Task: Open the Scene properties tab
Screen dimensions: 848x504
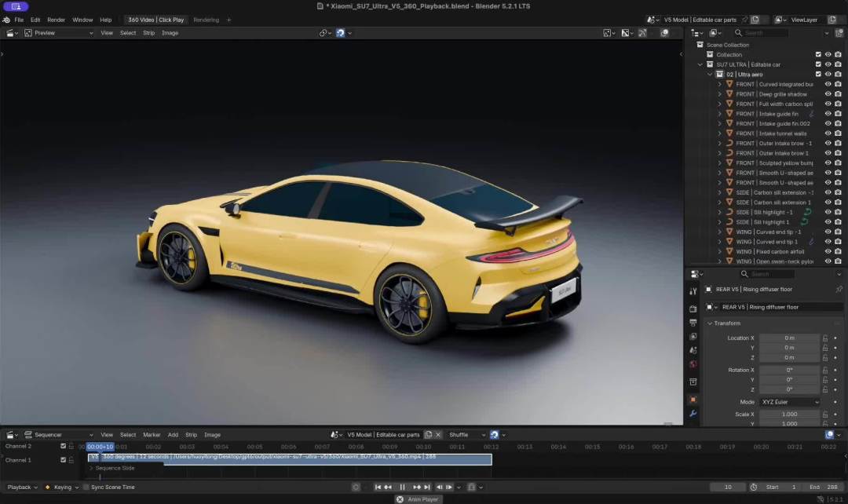Action: [x=693, y=350]
